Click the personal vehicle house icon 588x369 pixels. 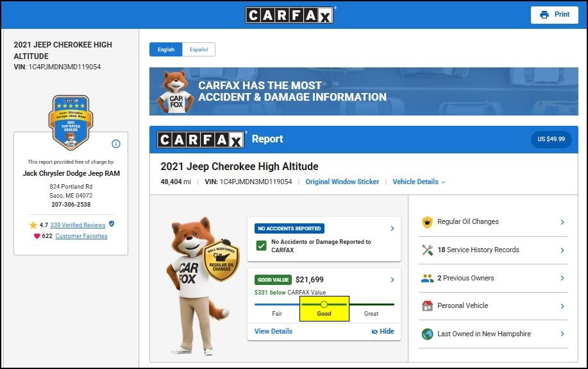[427, 306]
